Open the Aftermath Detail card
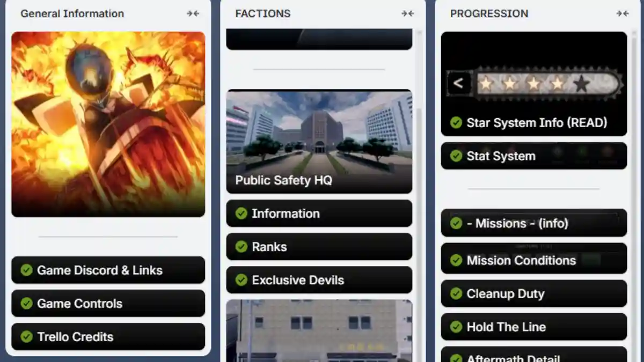This screenshot has height=362, width=644. point(534,354)
